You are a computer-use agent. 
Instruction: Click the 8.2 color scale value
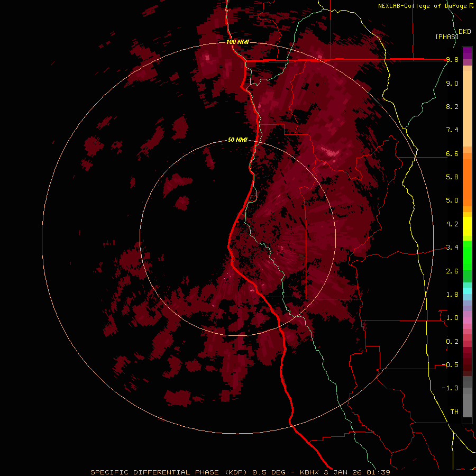[452, 106]
